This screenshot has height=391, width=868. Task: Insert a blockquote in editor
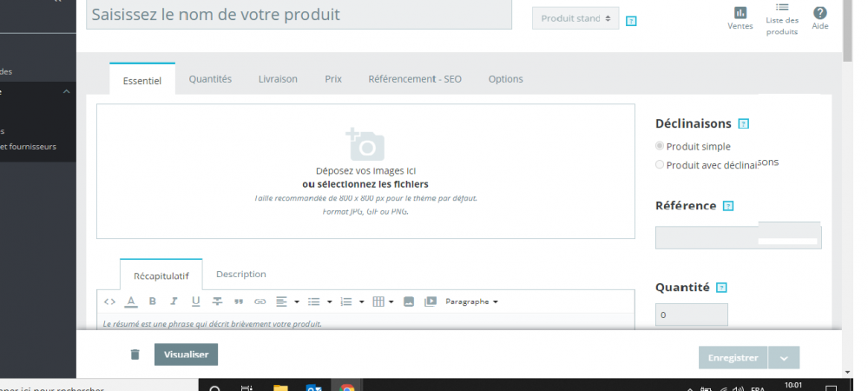[239, 302]
